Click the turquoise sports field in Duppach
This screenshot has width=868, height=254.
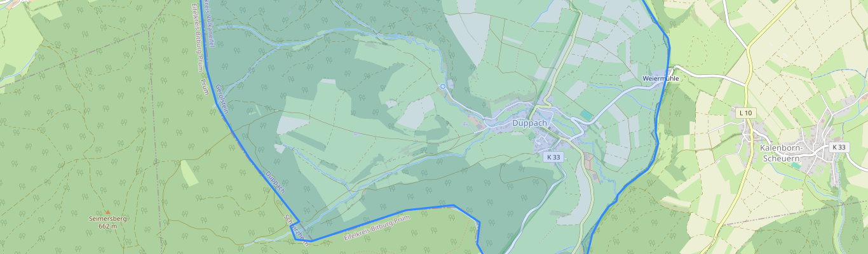click(x=584, y=114)
